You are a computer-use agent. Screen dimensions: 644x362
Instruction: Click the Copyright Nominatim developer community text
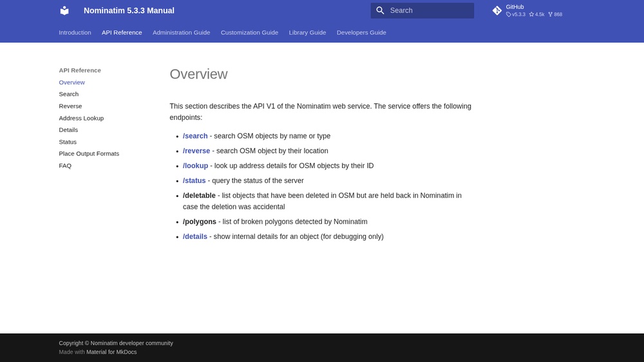point(116,343)
